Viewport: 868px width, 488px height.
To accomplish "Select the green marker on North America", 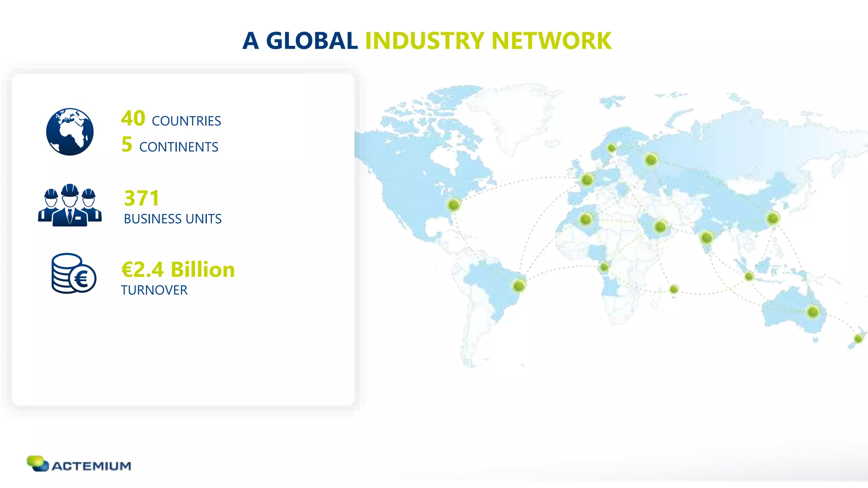I will [453, 205].
